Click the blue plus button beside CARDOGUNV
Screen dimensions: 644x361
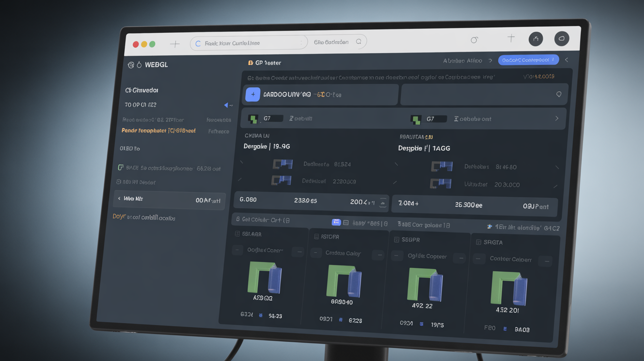(253, 94)
